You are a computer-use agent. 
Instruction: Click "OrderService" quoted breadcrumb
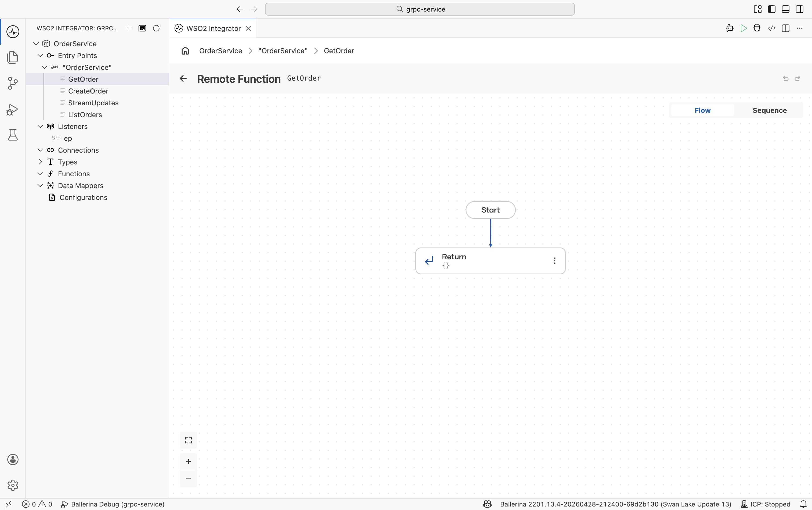283,51
